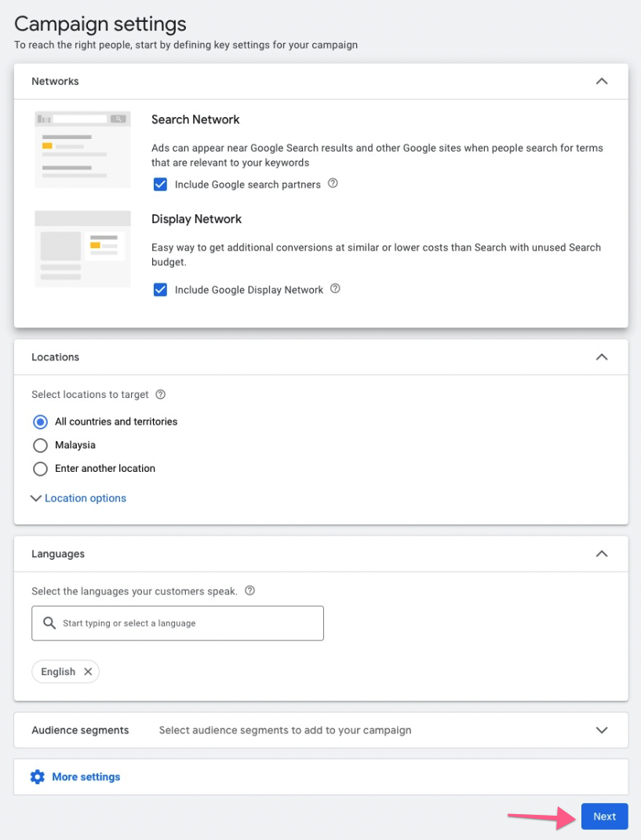Uncheck Include Google Display Network
Image resolution: width=641 pixels, height=840 pixels.
pos(160,290)
